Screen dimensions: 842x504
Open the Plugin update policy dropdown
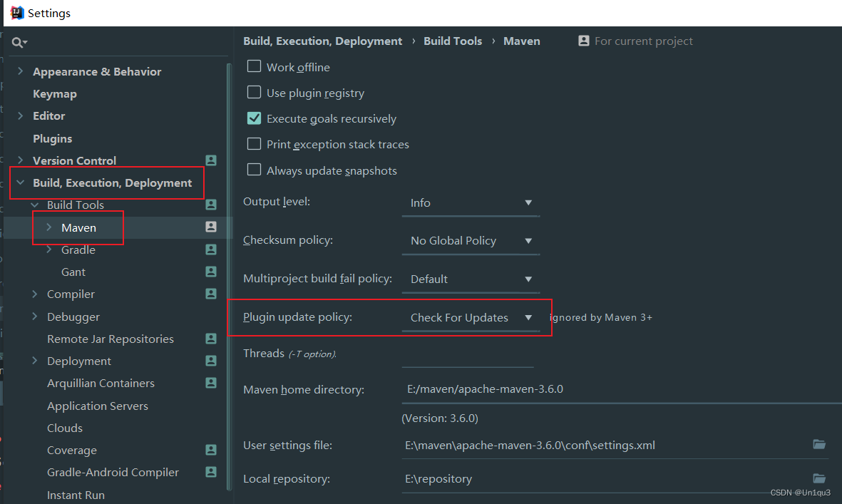coord(471,318)
